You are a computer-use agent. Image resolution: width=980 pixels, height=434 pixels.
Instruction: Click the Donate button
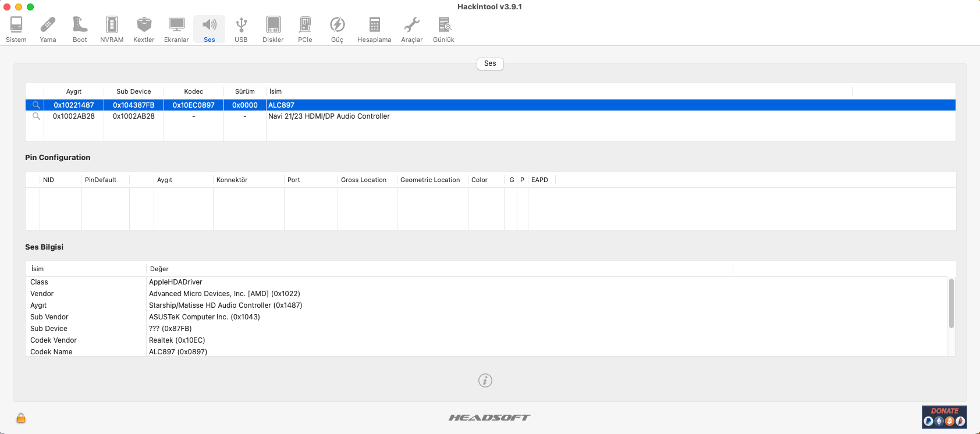(944, 417)
